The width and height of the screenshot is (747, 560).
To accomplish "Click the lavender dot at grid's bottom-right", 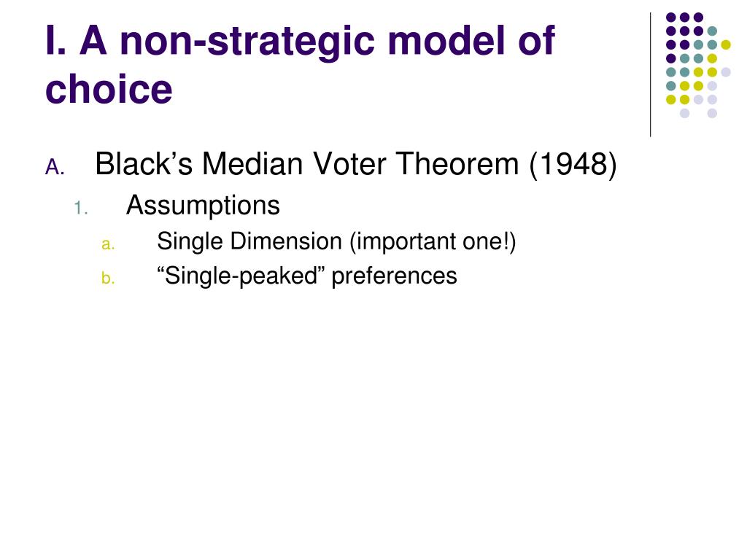I will [712, 113].
